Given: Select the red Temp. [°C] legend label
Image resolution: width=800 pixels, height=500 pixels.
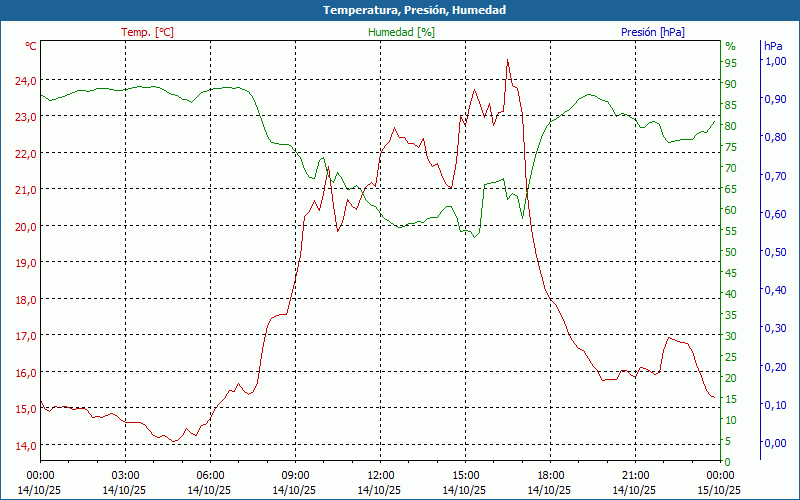Looking at the screenshot, I should (147, 32).
